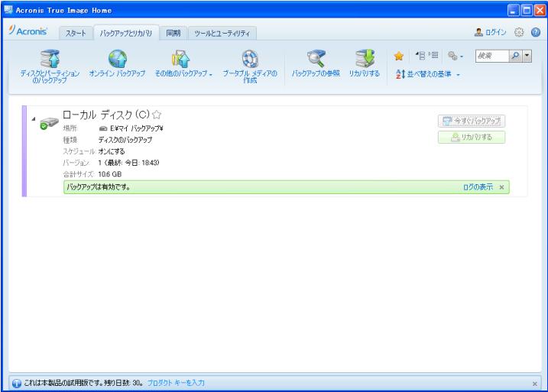The width and height of the screenshot is (548, 392).
Task: Close the trial version notification bar
Action: coord(535,384)
